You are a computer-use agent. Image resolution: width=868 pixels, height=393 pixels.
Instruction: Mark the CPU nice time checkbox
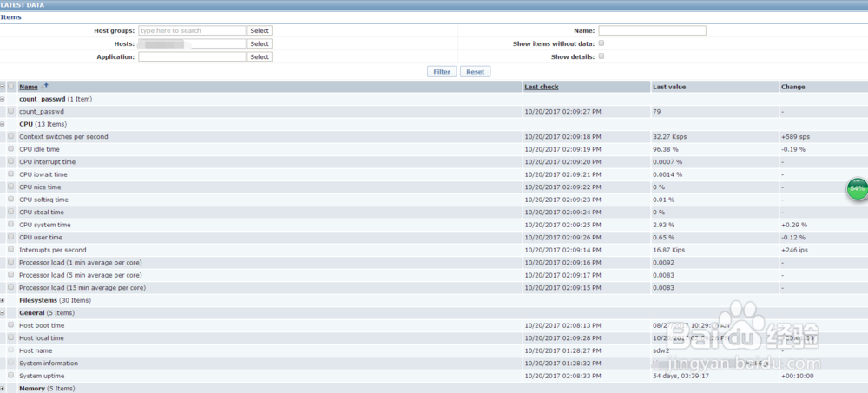click(11, 187)
